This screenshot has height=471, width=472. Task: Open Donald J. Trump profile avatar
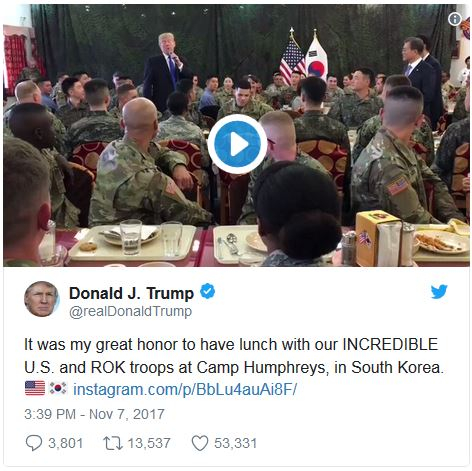[x=42, y=299]
